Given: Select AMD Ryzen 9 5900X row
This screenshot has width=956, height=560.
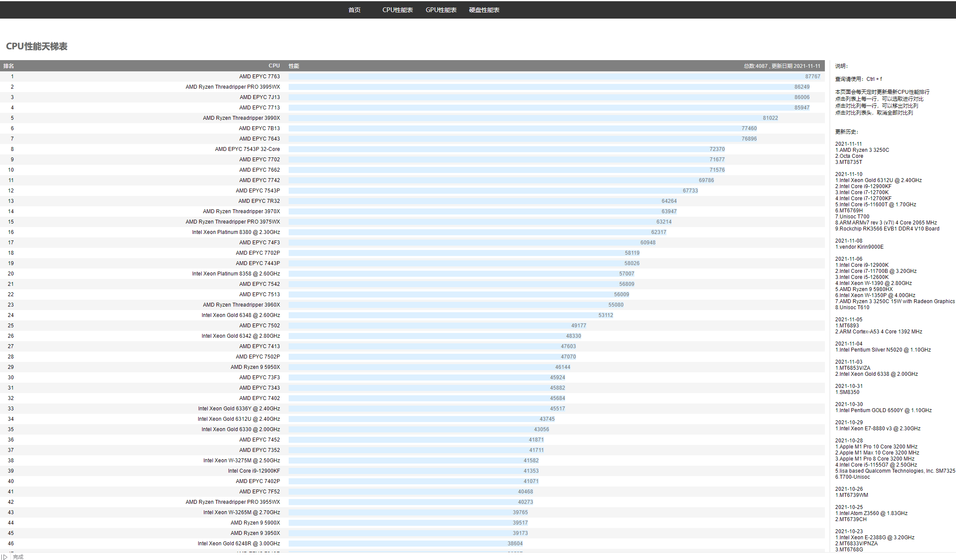Looking at the screenshot, I should 412,523.
